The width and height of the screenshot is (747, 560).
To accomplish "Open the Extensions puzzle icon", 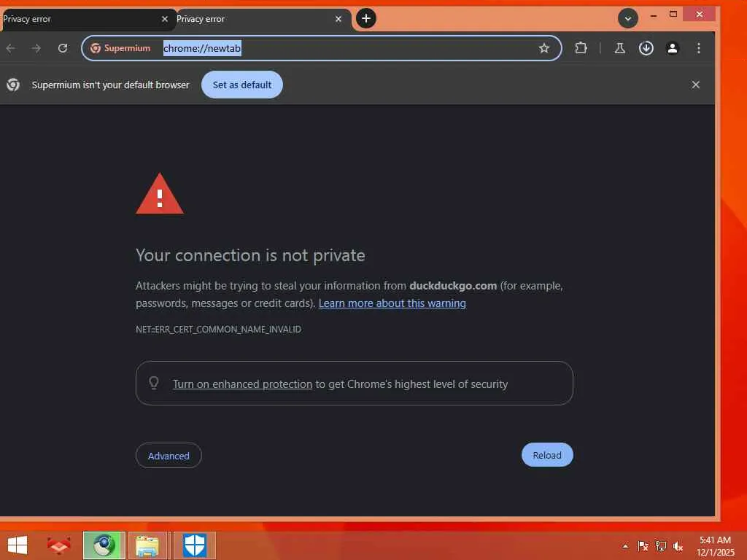I will pyautogui.click(x=581, y=48).
